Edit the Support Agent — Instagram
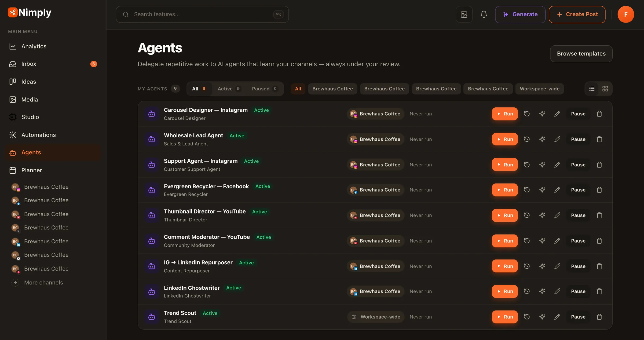 point(557,165)
